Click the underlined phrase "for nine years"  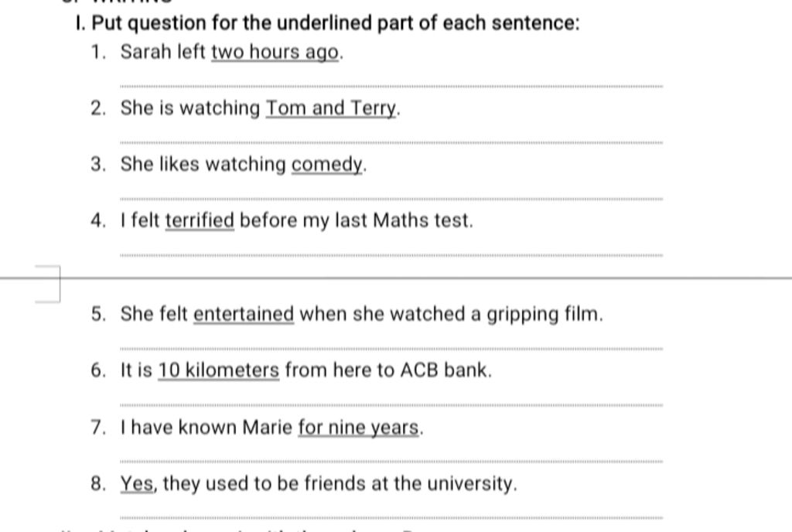(359, 428)
